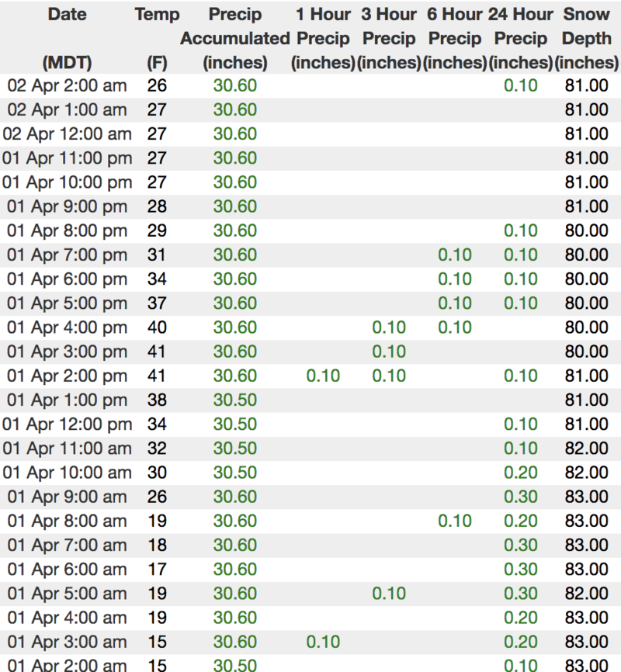This screenshot has height=672, width=621.
Task: Select the 1 Hour Precip value at 2:00 pm
Action: [323, 376]
